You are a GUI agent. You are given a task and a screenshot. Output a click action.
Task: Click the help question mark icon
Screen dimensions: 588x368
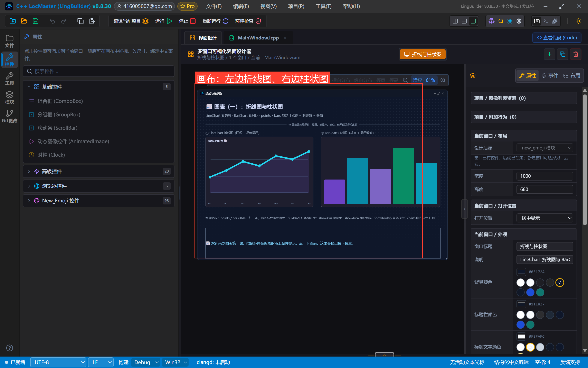pos(9,348)
